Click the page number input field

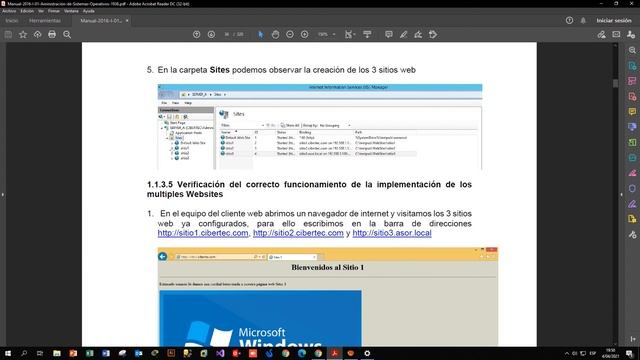(227, 35)
